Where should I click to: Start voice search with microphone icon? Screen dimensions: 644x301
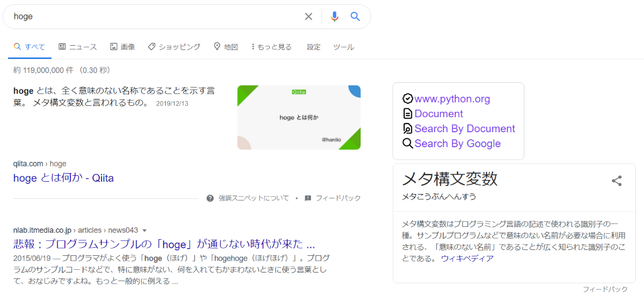(x=334, y=17)
